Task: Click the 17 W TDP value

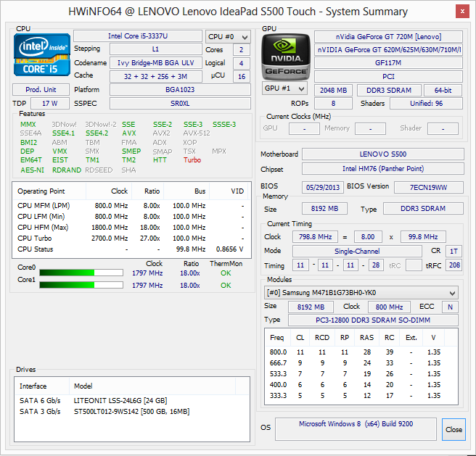Action: pos(50,104)
